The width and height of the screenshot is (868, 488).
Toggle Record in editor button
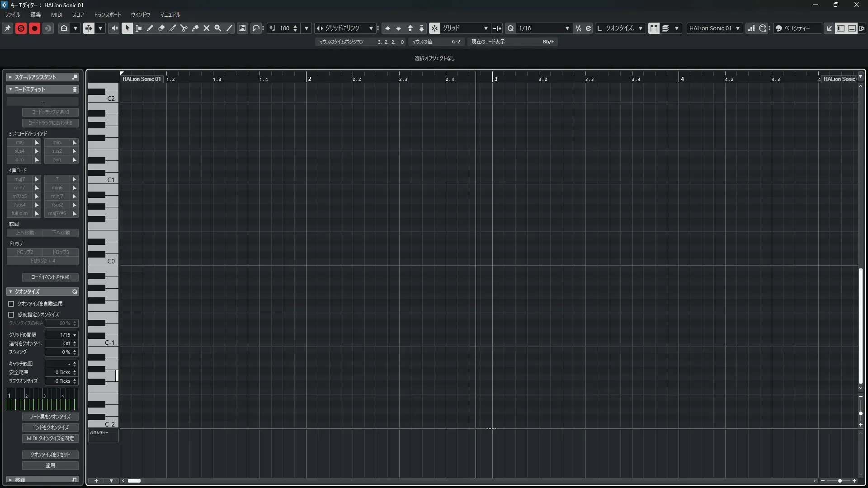[x=34, y=28]
